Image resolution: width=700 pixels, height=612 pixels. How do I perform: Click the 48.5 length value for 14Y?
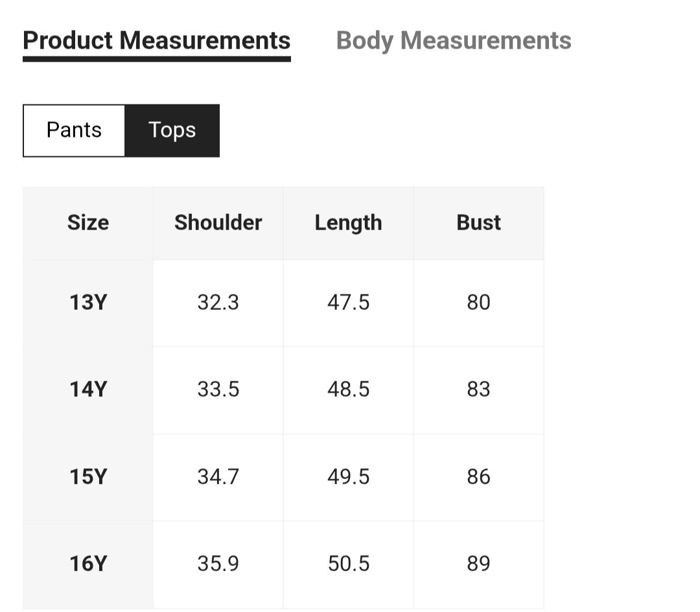(348, 390)
